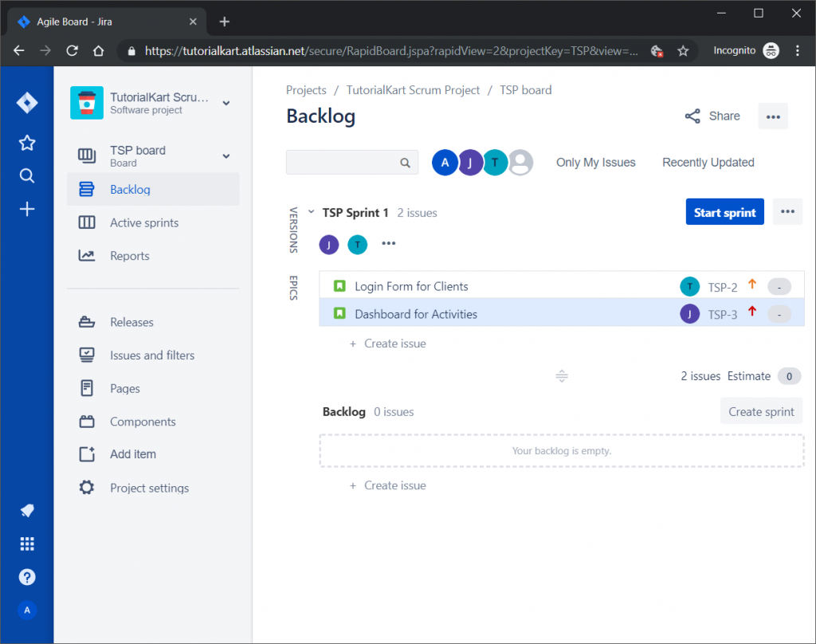The image size is (816, 644).
Task: Click the Share icon near top right
Action: pos(692,116)
